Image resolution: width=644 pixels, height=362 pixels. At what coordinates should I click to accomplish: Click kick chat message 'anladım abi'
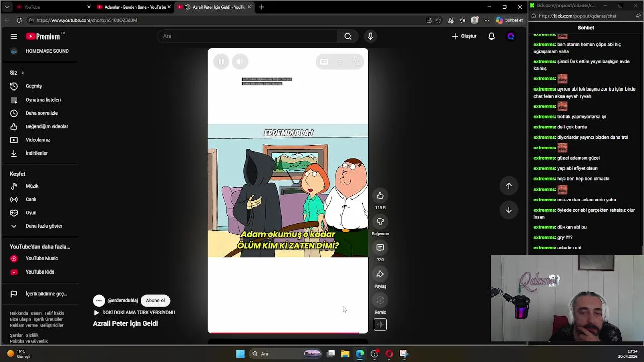569,248
